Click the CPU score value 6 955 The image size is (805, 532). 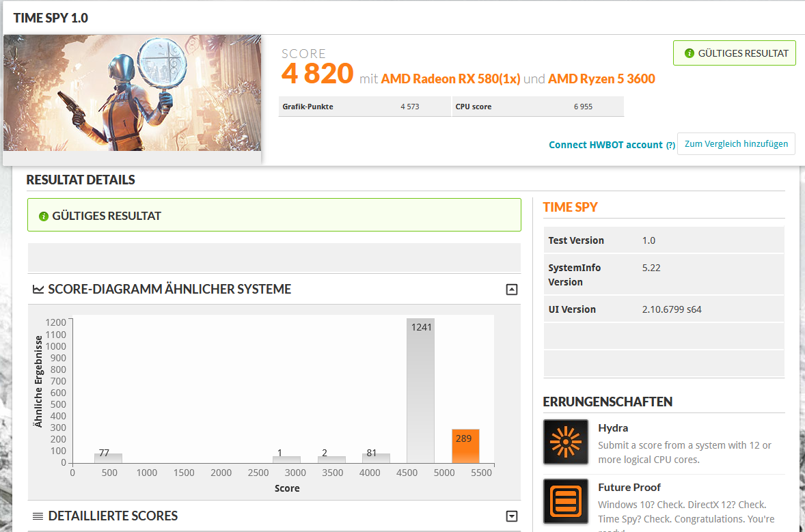coord(583,107)
